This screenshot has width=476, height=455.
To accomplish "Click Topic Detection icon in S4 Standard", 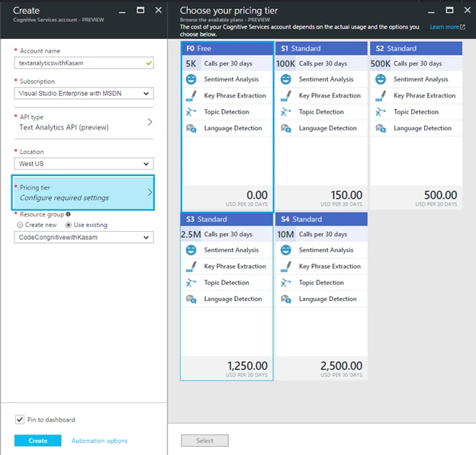I will point(285,283).
